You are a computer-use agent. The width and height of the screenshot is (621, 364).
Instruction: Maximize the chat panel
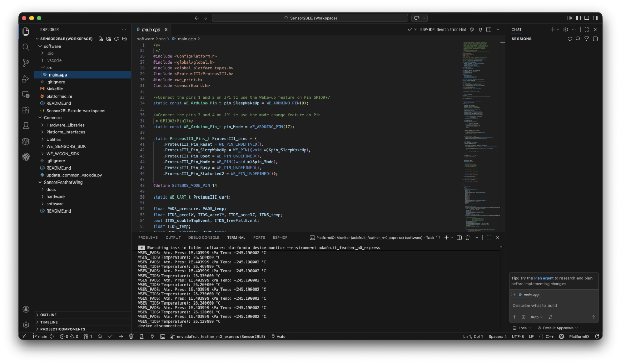(x=587, y=29)
